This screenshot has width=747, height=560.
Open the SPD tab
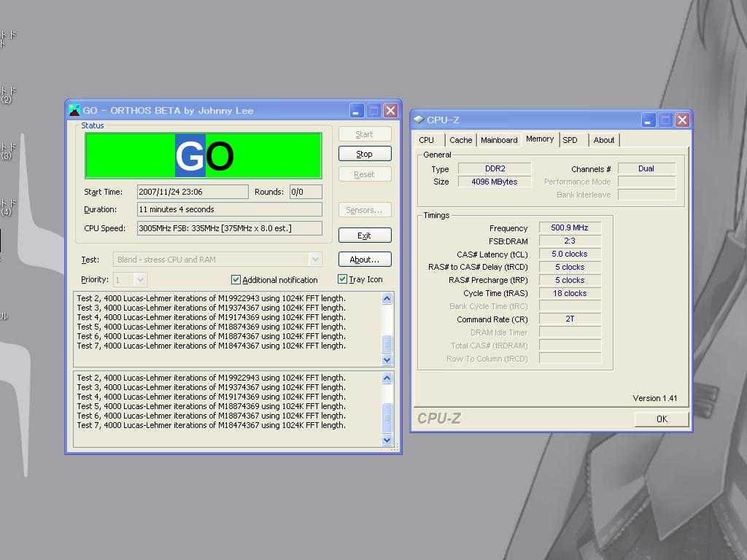point(570,140)
